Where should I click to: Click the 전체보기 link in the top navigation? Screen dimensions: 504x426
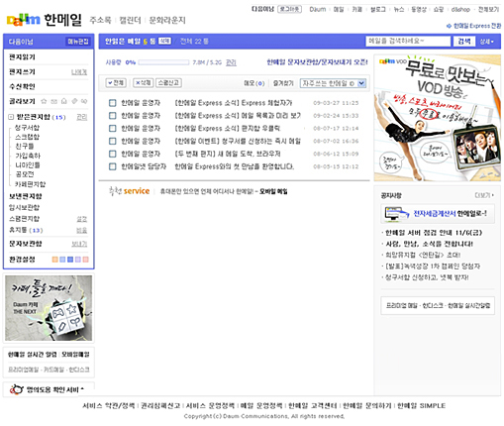(489, 9)
